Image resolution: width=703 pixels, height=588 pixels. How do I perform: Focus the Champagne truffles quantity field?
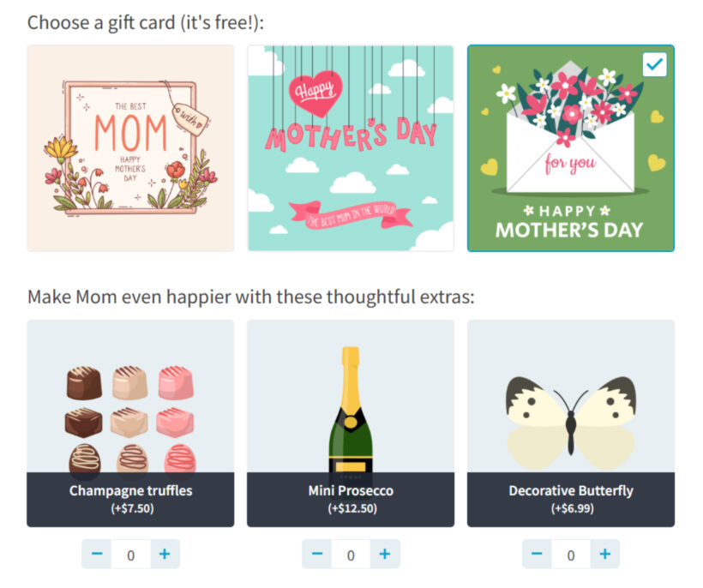coord(130,555)
